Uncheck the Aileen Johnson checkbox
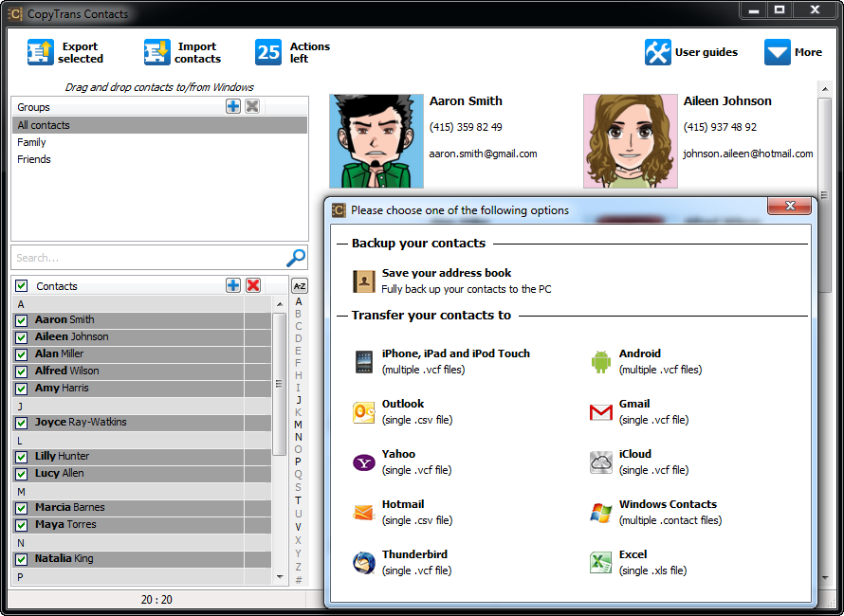Screen dimensions: 844x616 point(22,337)
